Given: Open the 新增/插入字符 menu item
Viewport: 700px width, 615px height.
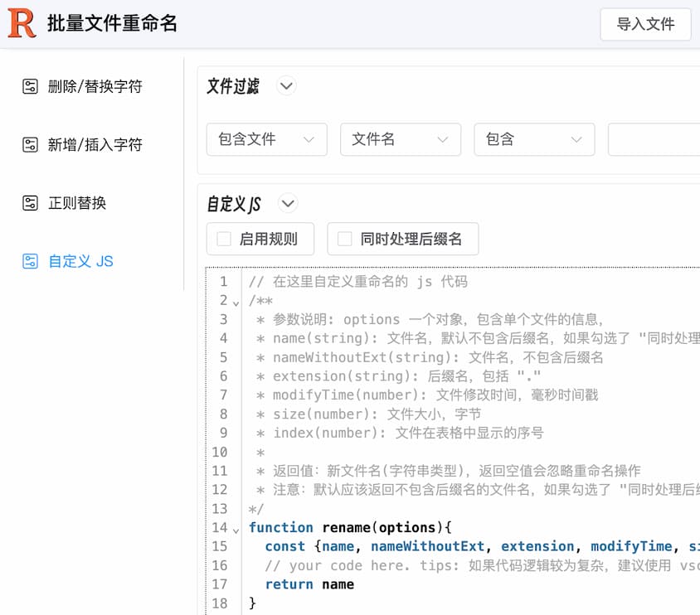Looking at the screenshot, I should [x=95, y=145].
